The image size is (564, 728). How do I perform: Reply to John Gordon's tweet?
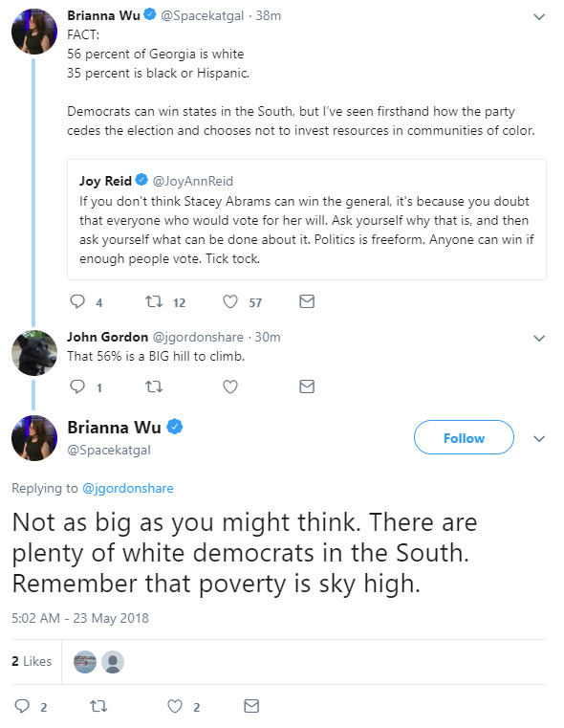point(77,386)
